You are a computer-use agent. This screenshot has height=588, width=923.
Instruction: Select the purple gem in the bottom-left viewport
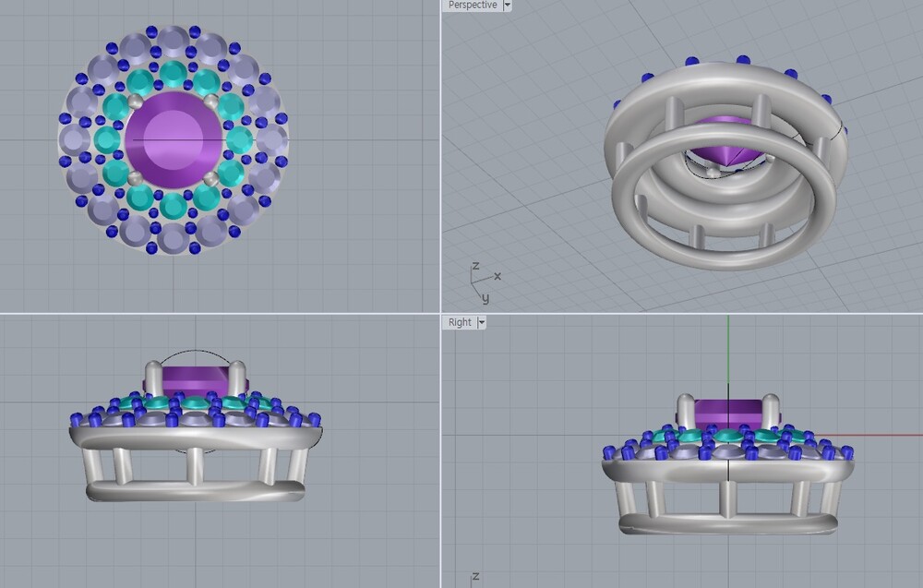tap(194, 380)
